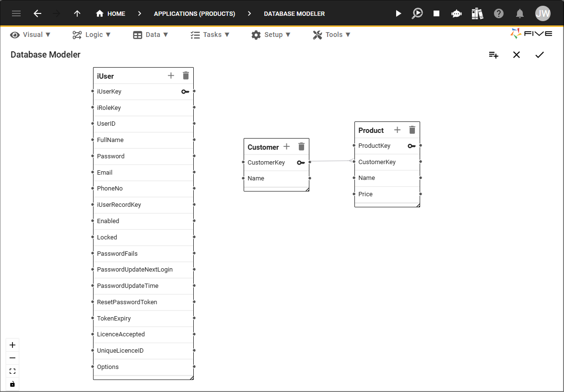Go back with the left arrow
This screenshot has width=564, height=392.
coord(37,14)
